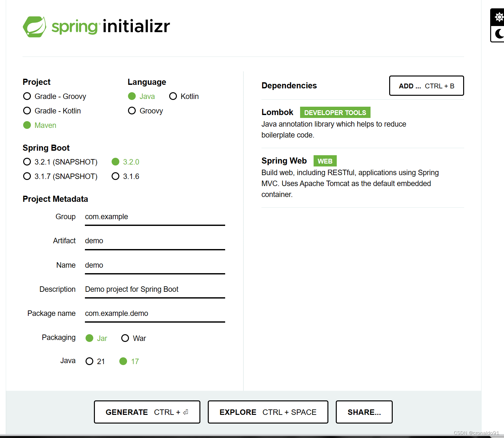Focus the Group input field
The image size is (504, 438).
(x=155, y=217)
